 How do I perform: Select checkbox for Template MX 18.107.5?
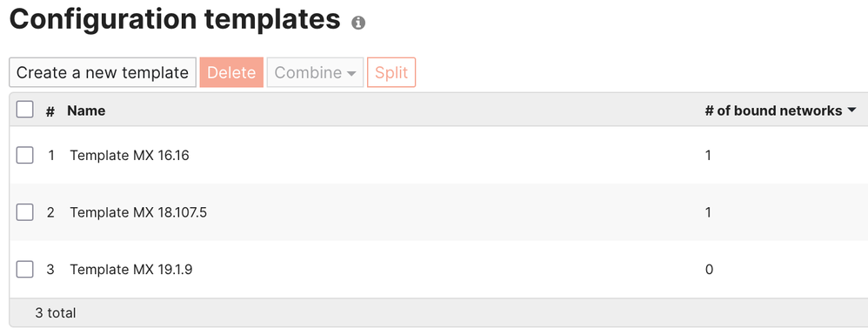point(24,212)
